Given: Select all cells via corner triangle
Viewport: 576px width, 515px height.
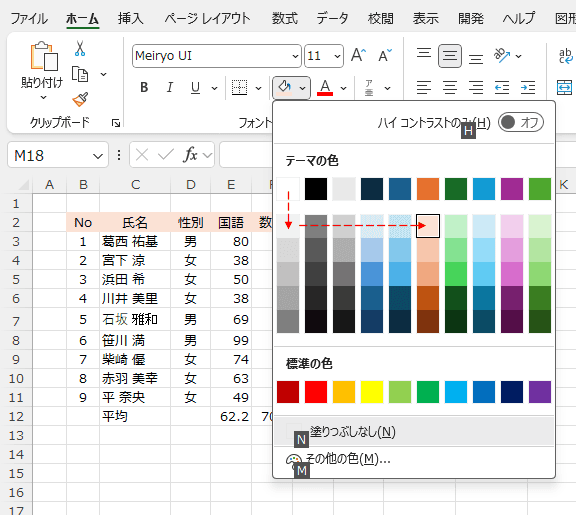Looking at the screenshot, I should coord(23,184).
